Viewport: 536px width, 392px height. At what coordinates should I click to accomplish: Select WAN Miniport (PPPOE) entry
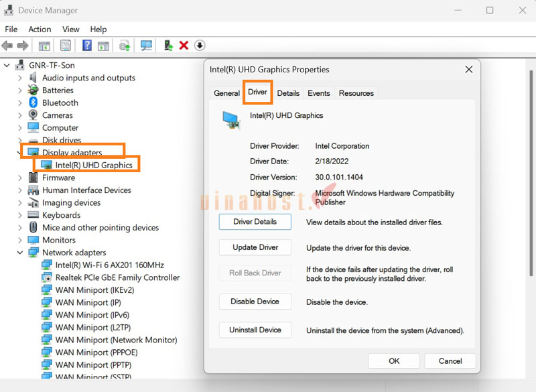pos(96,352)
